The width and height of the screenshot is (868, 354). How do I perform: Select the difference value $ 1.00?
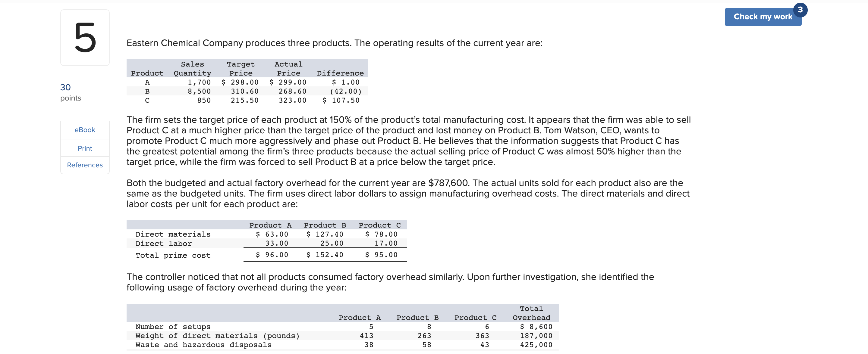coord(346,82)
